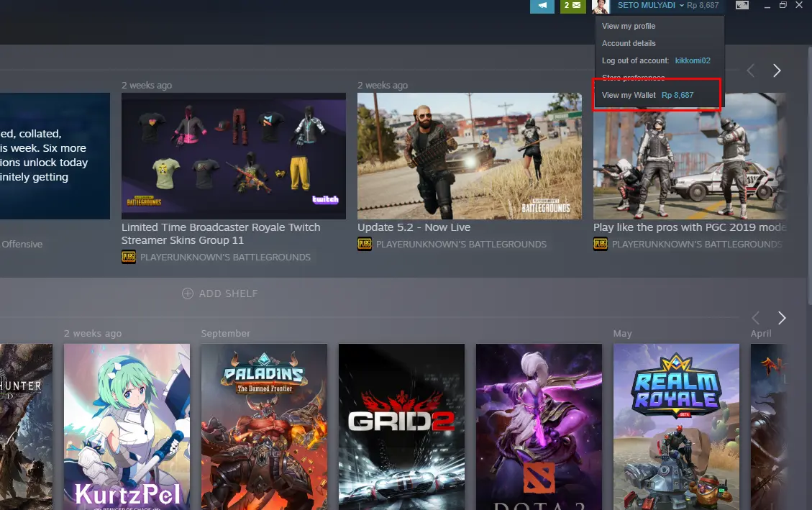
Task: Toggle Big Picture mode icon
Action: click(x=742, y=6)
